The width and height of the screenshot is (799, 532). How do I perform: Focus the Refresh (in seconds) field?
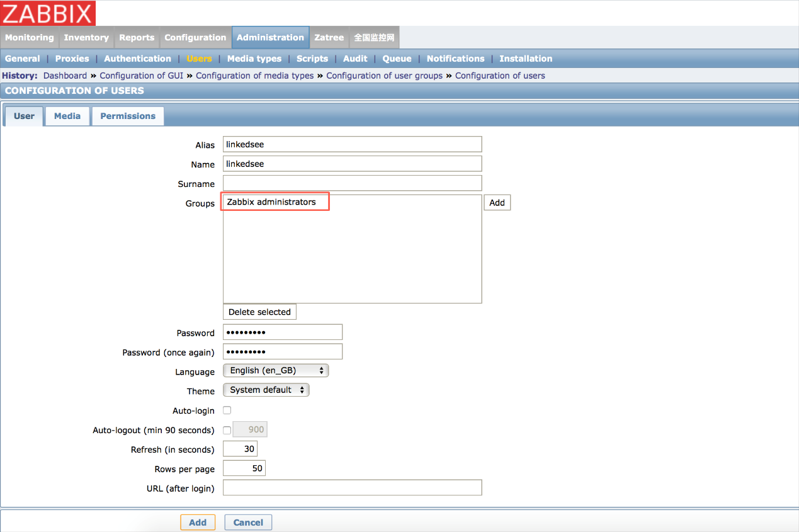[x=240, y=449]
